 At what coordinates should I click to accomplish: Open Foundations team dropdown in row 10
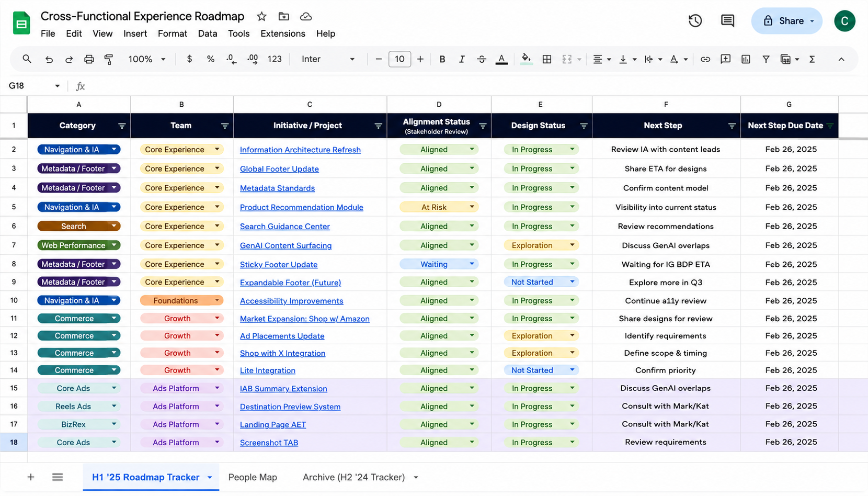pos(217,300)
